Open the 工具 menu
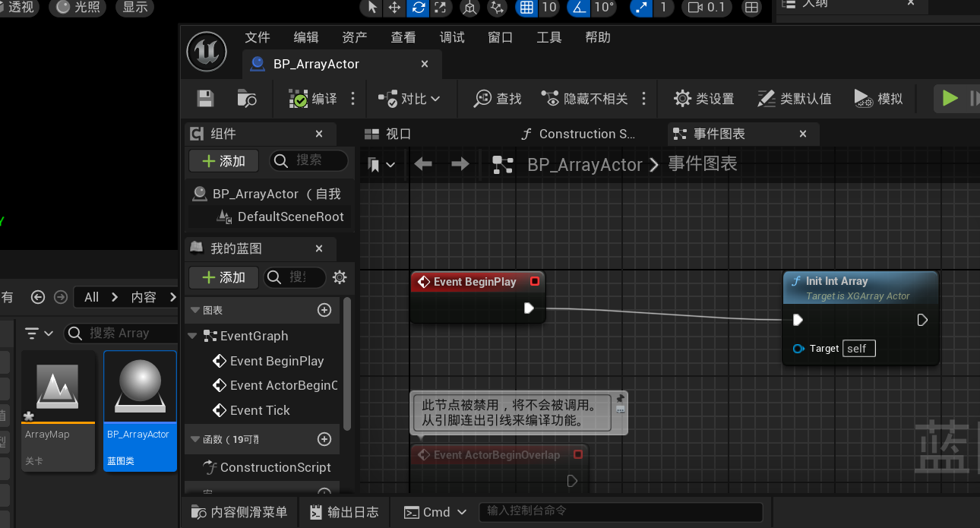This screenshot has width=980, height=528. (x=549, y=37)
